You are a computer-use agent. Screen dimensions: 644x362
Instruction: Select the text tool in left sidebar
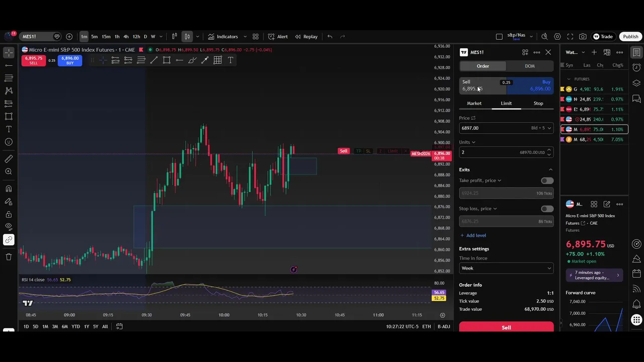[9, 129]
